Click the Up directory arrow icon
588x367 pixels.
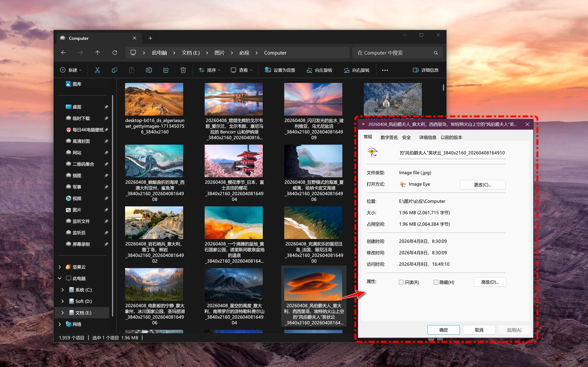97,53
